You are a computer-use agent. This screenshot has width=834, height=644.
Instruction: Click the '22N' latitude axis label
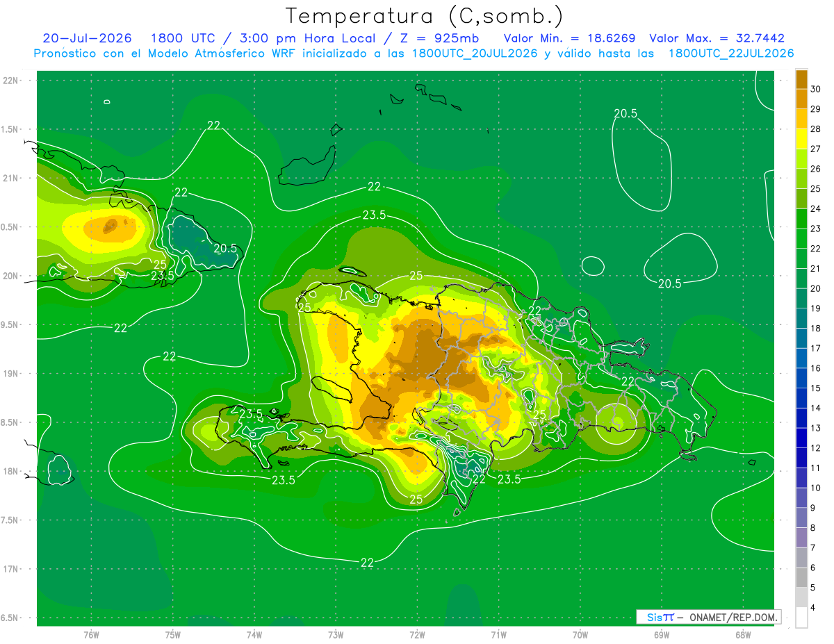pos(11,81)
